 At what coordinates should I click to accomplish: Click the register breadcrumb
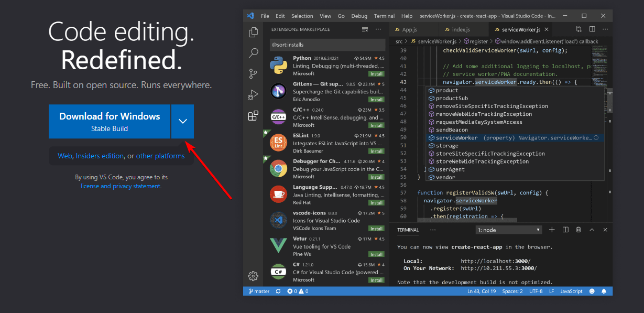point(475,41)
